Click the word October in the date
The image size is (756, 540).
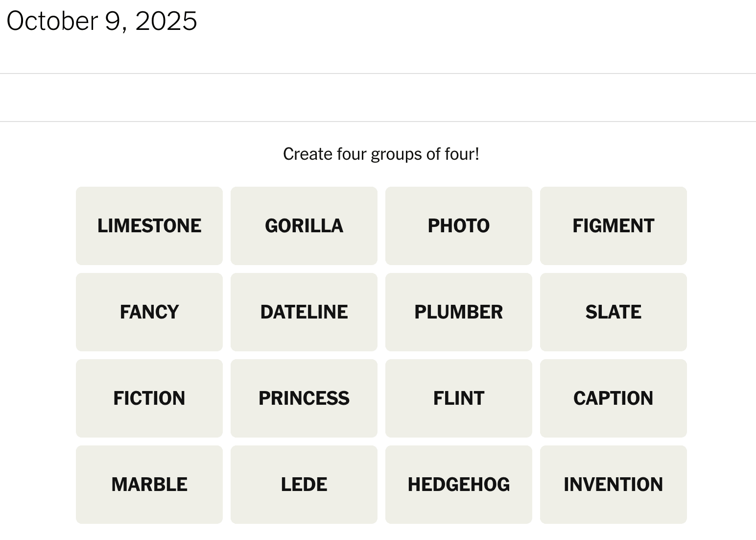52,21
